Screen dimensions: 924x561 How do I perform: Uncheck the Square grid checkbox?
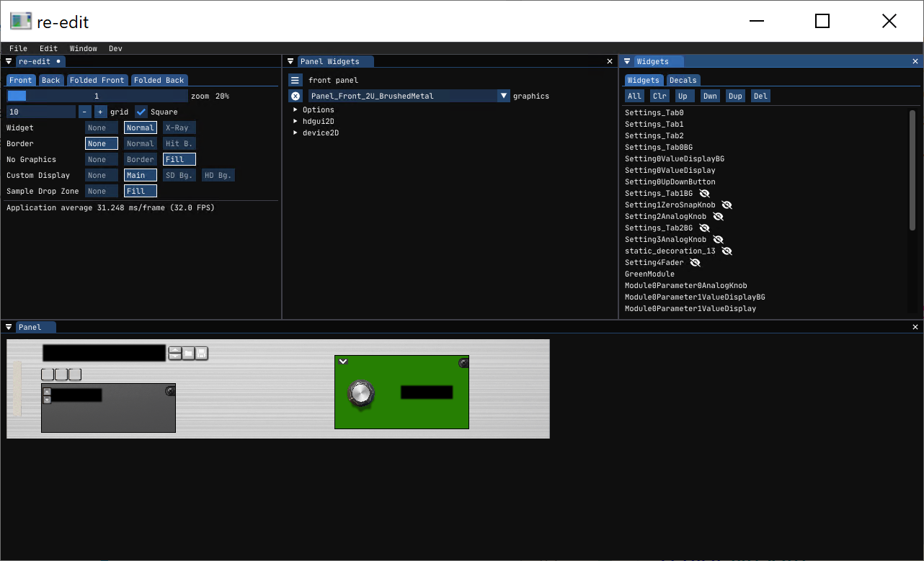click(x=141, y=112)
